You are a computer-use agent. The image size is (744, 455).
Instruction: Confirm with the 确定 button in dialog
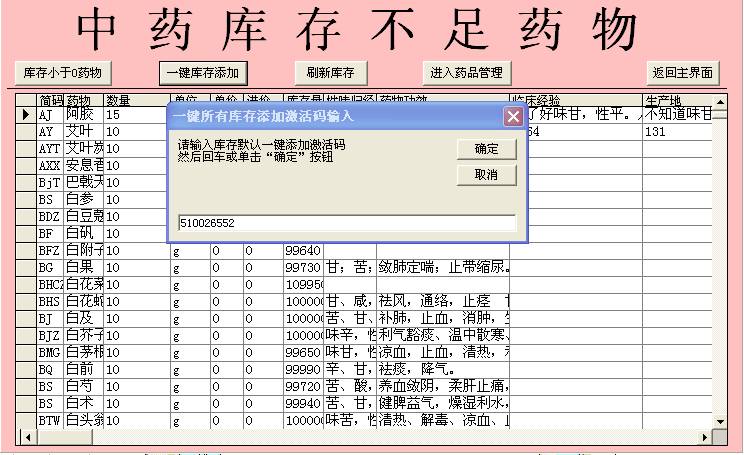coord(486,149)
